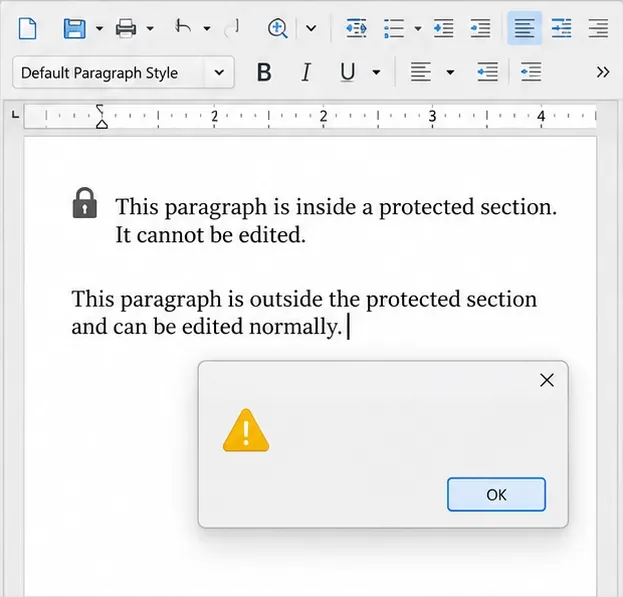Toggle the highlighted Align Left button
Screen dimensions: 623x597
click(x=524, y=28)
